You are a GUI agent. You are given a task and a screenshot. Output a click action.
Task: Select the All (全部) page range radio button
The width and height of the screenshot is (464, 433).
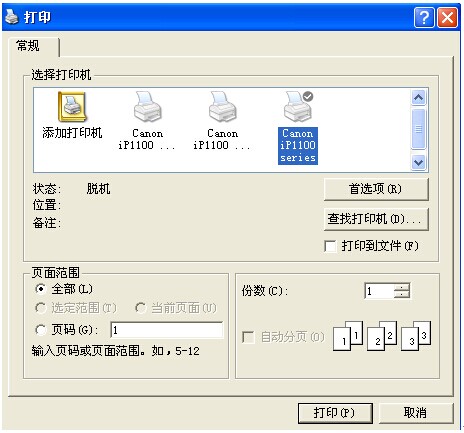click(x=40, y=289)
